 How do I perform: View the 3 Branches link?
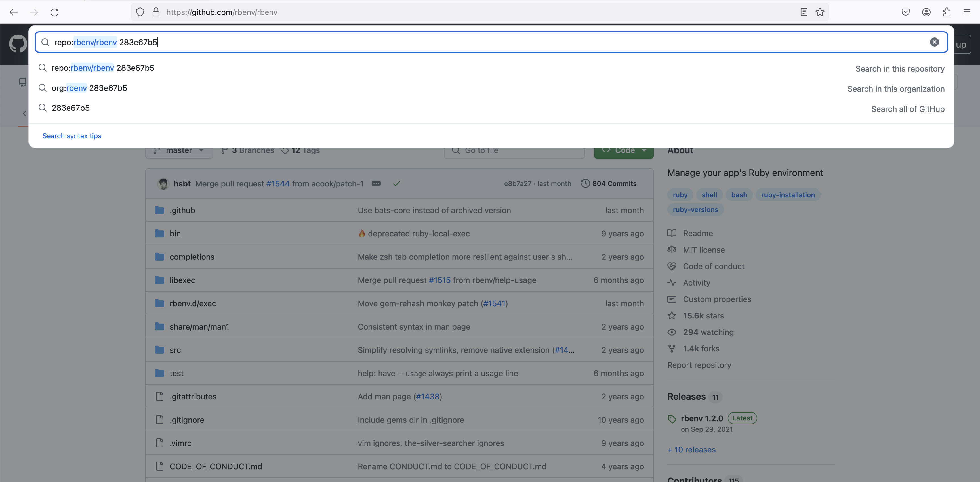tap(248, 151)
